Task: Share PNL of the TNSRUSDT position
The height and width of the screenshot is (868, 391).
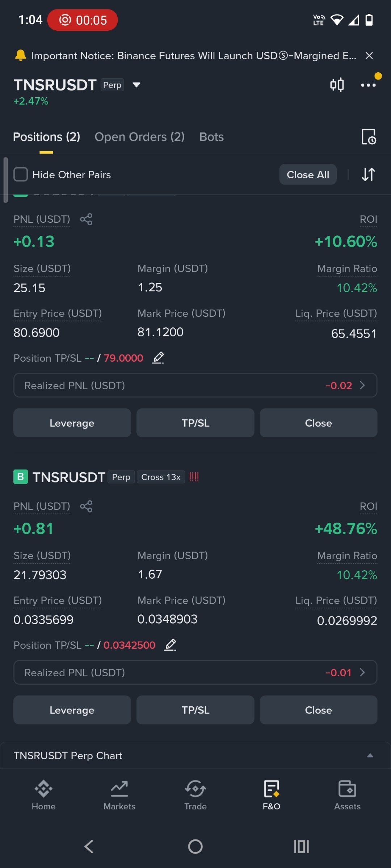Action: pos(86,506)
